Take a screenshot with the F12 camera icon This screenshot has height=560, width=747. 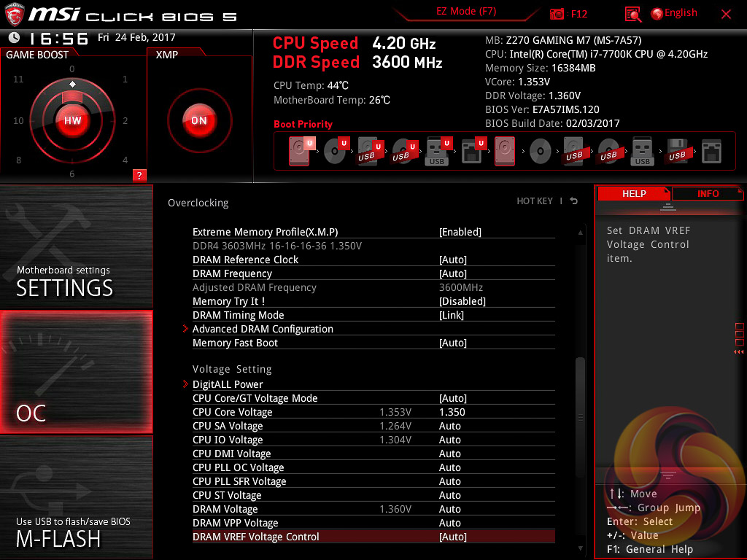point(557,15)
